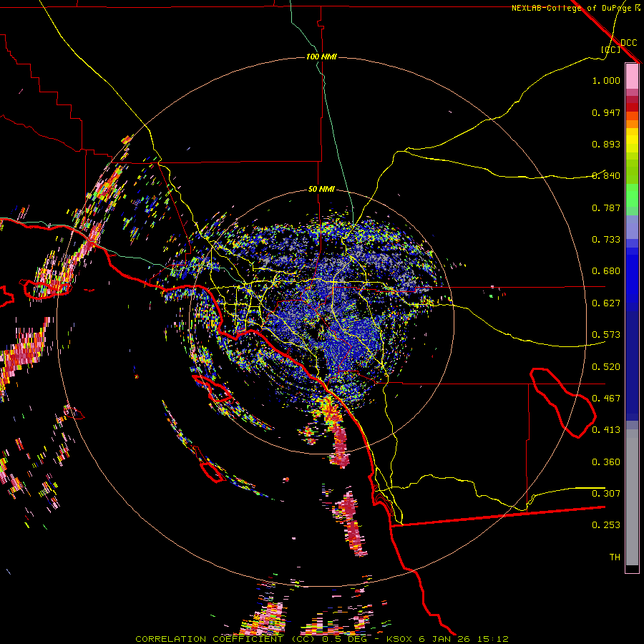644x644 pixels.
Task: Select the 0.253 value on the legend
Action: [x=606, y=525]
